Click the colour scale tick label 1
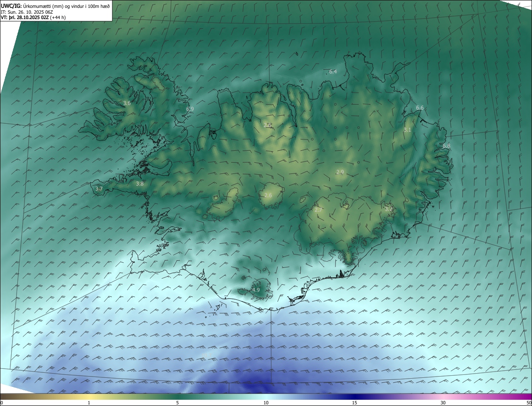Viewport: 532px width, 406px height. [89, 403]
